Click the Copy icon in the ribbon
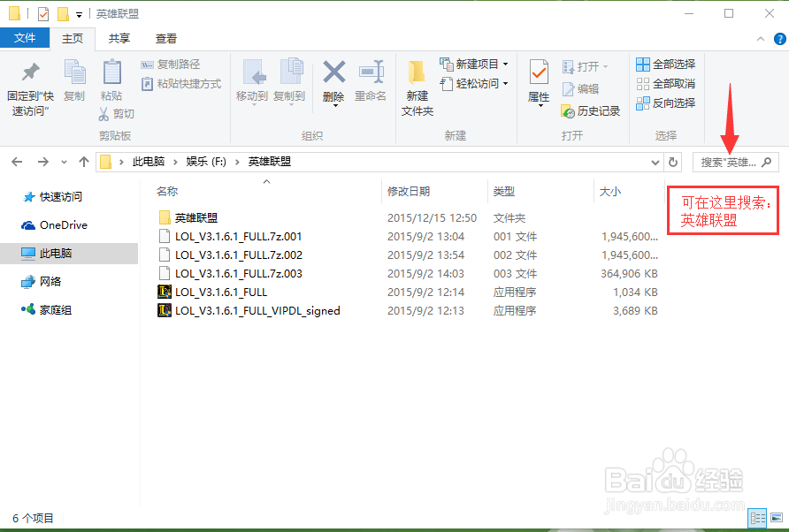The image size is (789, 532). pos(74,72)
